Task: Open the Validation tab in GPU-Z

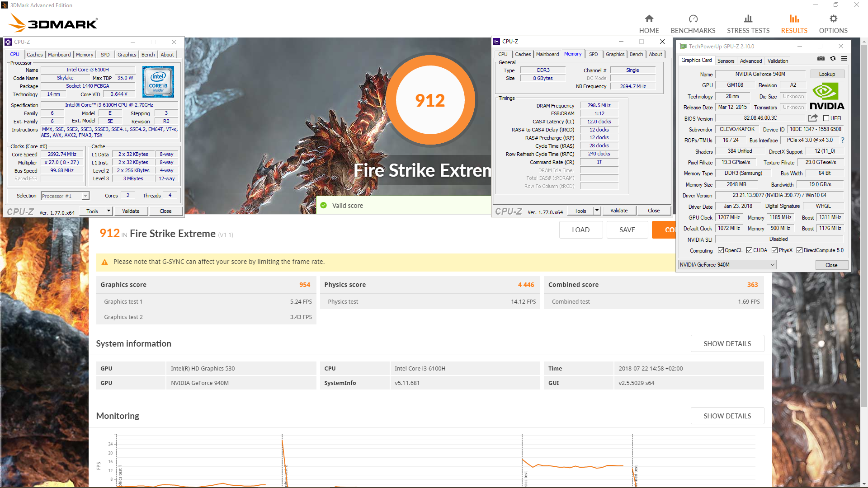Action: coord(778,61)
